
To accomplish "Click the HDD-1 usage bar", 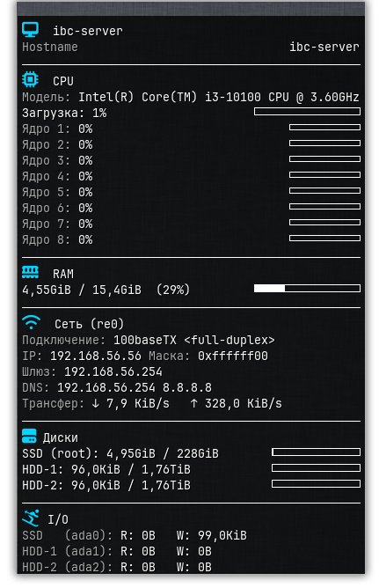I will pyautogui.click(x=316, y=468).
